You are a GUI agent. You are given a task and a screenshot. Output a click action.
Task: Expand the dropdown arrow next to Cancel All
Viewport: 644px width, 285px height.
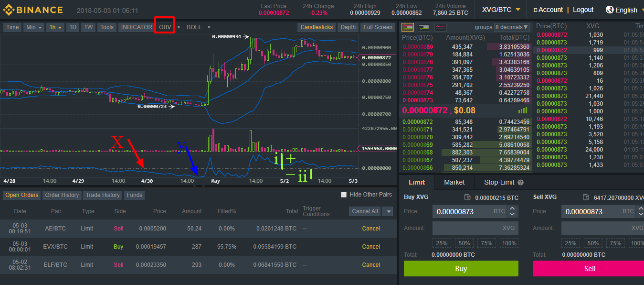388,211
